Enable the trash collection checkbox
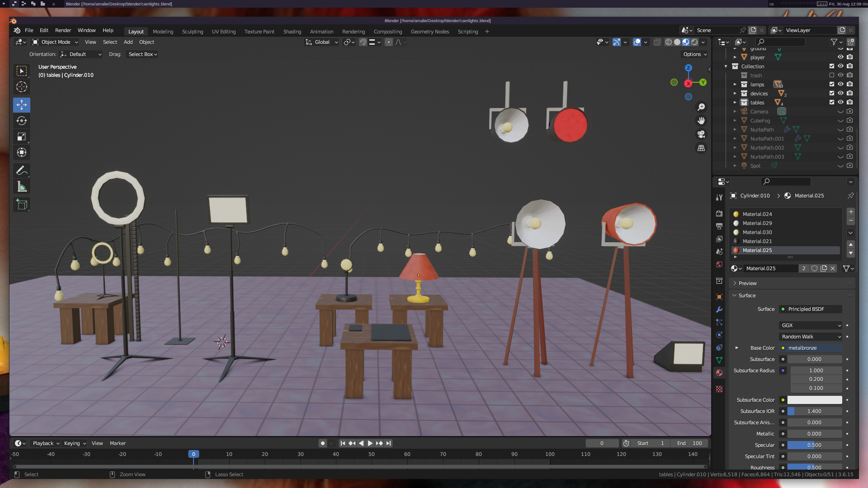This screenshot has width=868, height=488. (x=832, y=75)
